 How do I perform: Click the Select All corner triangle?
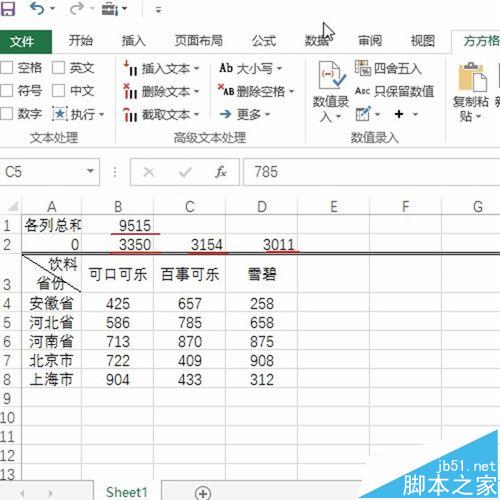12,206
